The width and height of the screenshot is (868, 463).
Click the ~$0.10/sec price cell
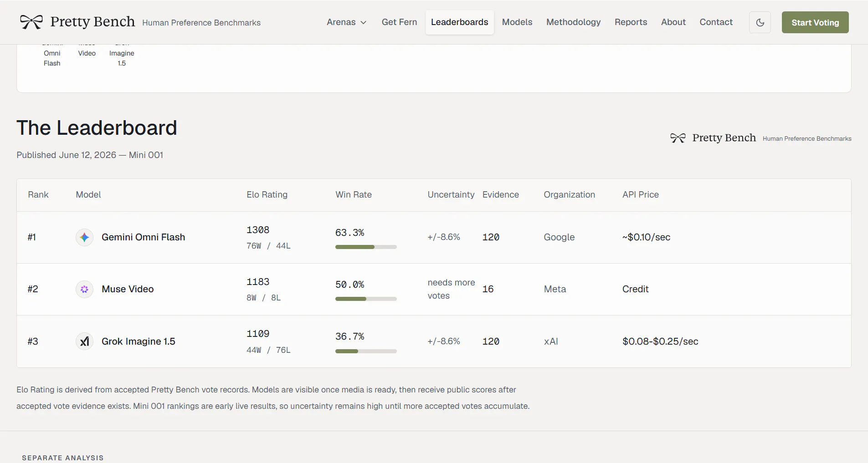coord(646,237)
